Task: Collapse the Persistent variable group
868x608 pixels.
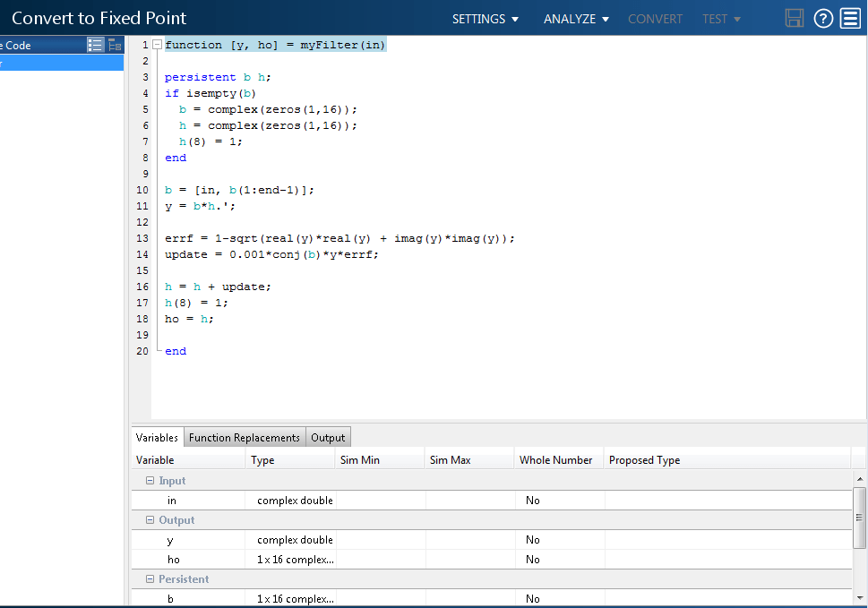Action: coord(150,579)
